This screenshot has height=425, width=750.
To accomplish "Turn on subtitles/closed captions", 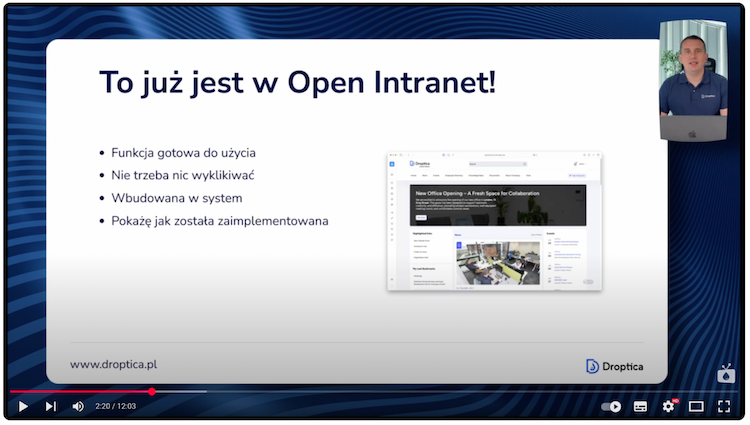I will click(x=640, y=406).
